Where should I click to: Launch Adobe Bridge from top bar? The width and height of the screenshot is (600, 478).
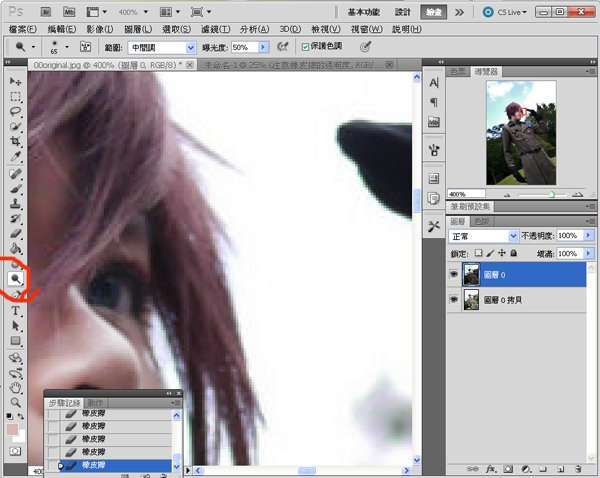(46, 12)
